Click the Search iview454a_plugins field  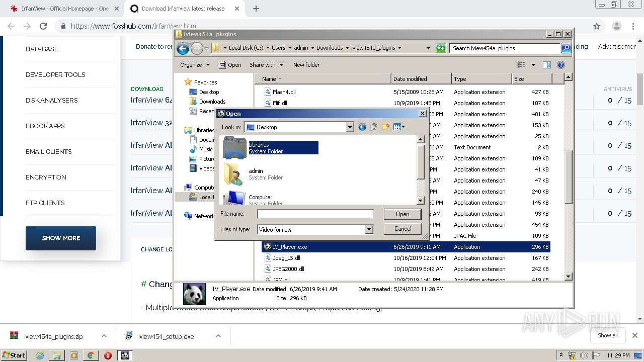coord(505,48)
